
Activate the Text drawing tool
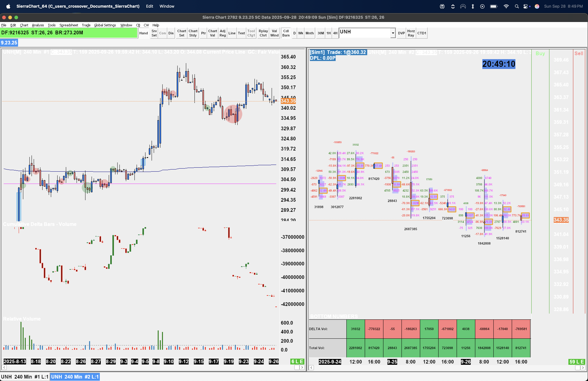[x=241, y=33]
